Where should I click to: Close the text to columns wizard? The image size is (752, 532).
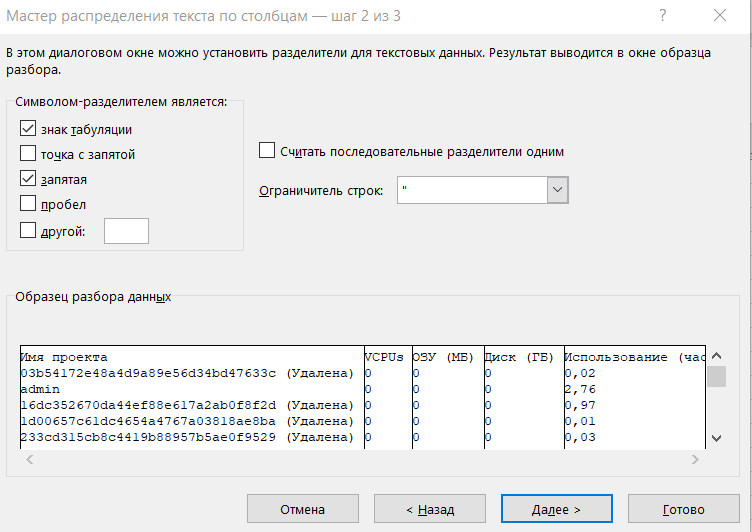click(x=720, y=16)
